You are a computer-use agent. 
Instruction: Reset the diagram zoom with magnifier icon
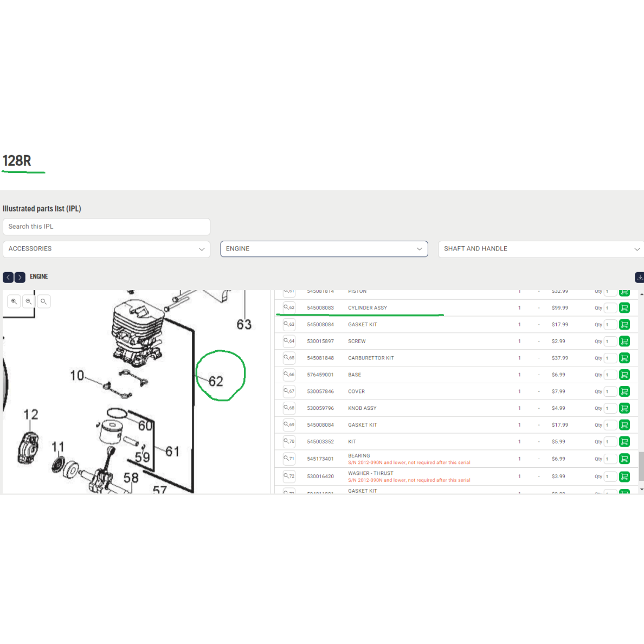(43, 301)
